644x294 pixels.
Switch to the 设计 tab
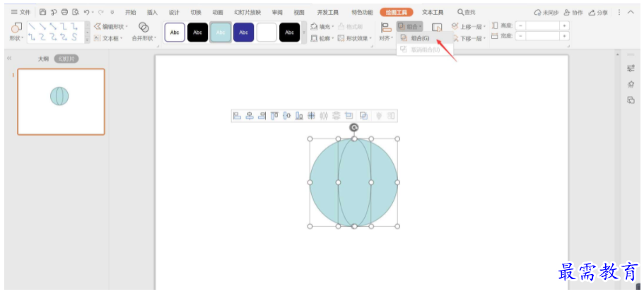coord(174,13)
